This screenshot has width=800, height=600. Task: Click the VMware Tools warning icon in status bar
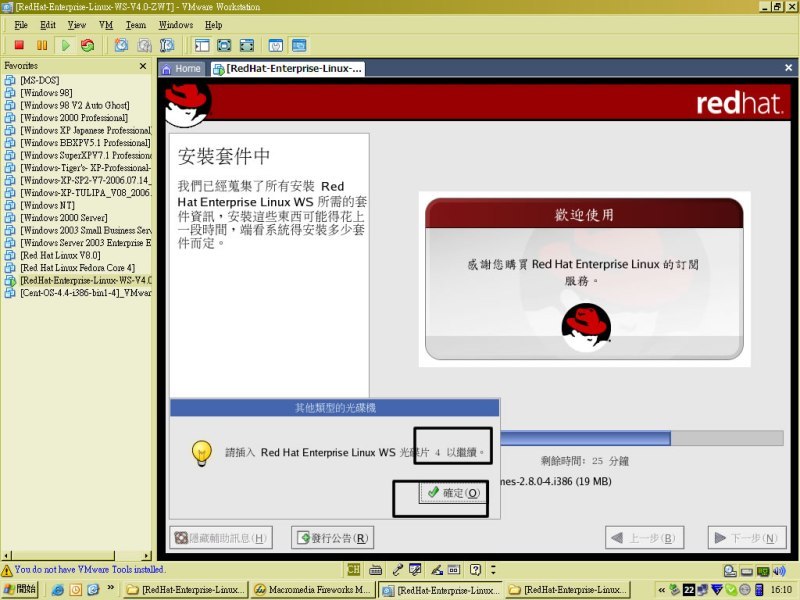point(7,570)
